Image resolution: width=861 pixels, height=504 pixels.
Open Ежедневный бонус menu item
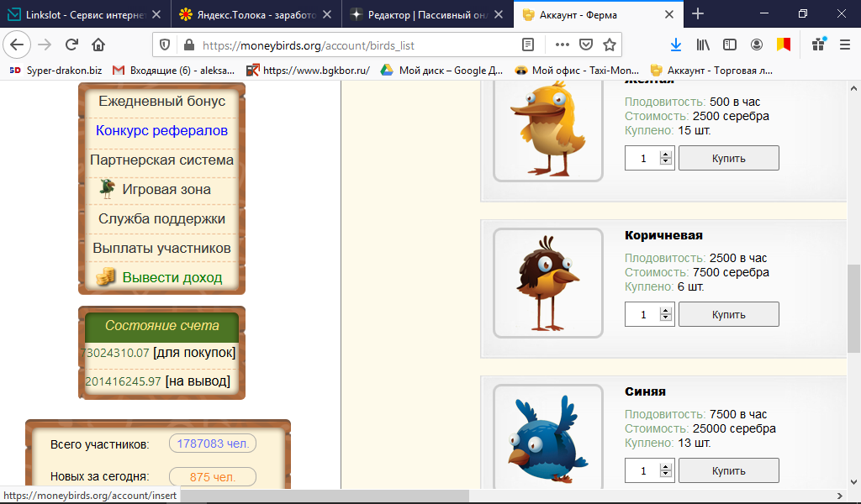pyautogui.click(x=162, y=101)
